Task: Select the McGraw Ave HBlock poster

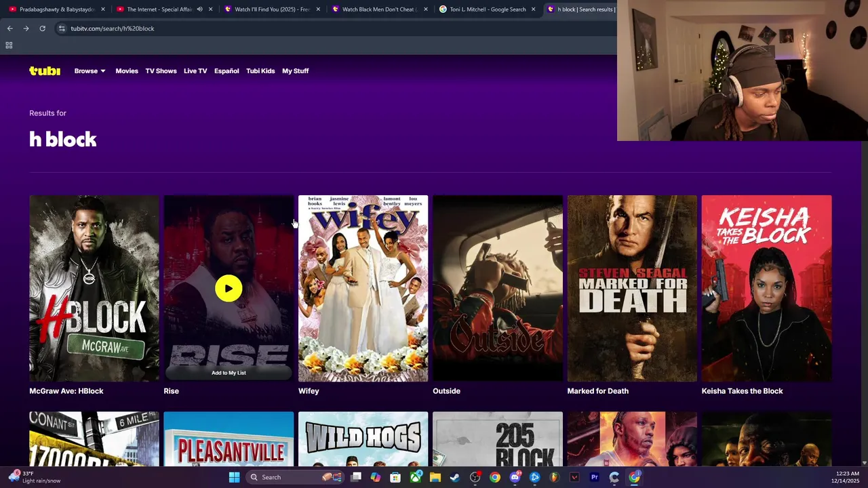Action: coord(94,288)
